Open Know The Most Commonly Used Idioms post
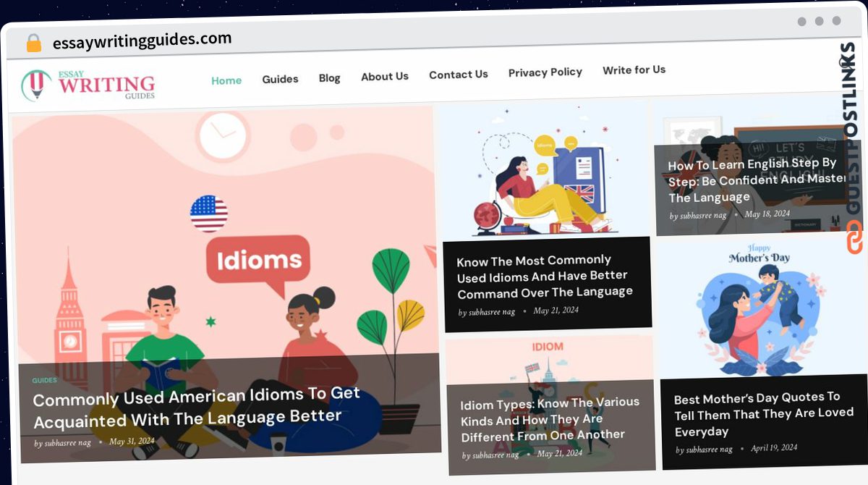This screenshot has width=868, height=485. click(545, 277)
